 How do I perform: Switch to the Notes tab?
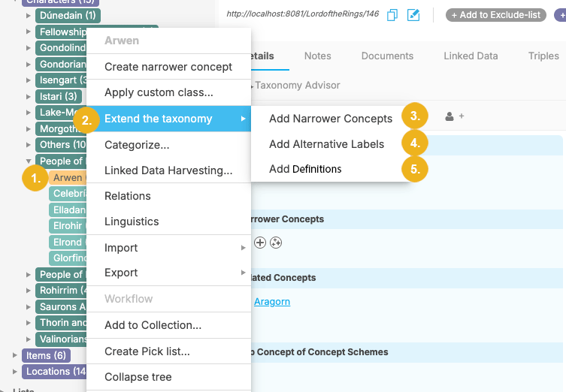coord(318,56)
